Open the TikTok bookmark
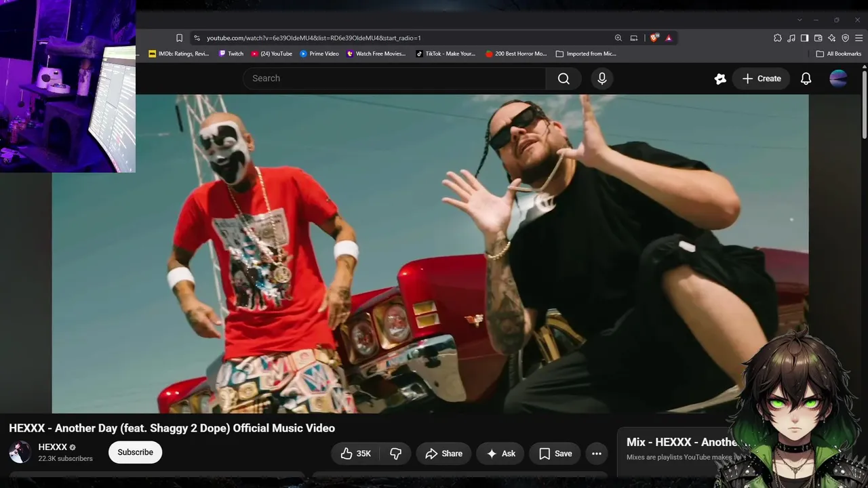Viewport: 868px width, 488px height. coord(446,54)
